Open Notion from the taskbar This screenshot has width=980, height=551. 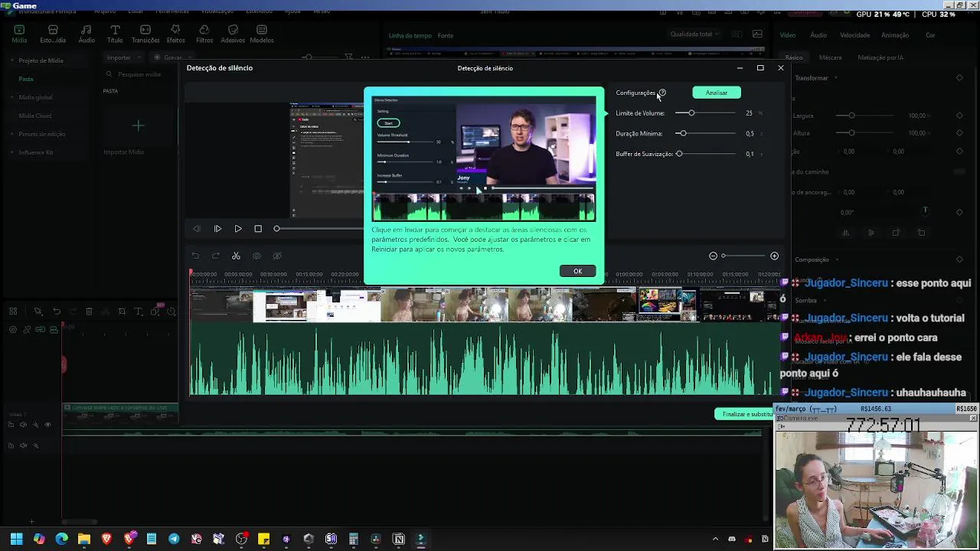click(398, 539)
